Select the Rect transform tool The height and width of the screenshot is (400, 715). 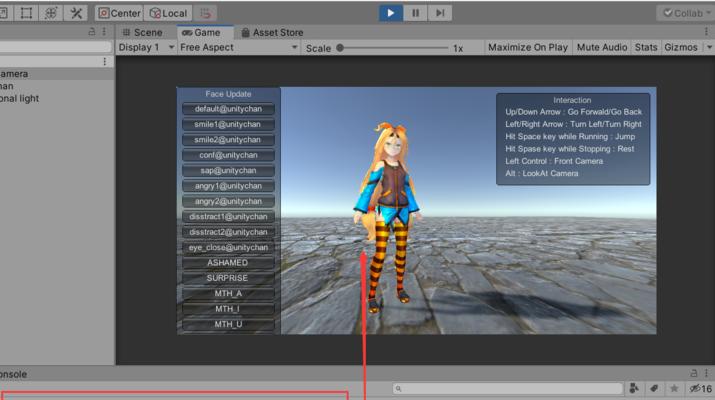(x=26, y=13)
